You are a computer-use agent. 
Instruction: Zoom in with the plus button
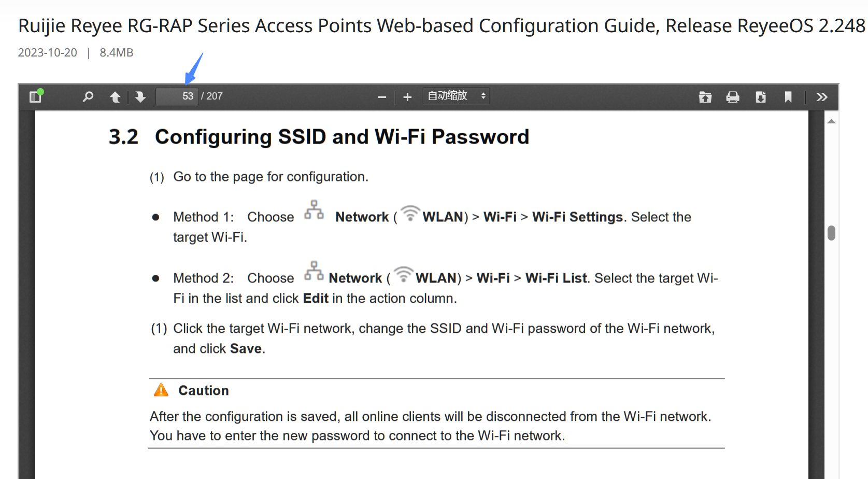tap(407, 97)
